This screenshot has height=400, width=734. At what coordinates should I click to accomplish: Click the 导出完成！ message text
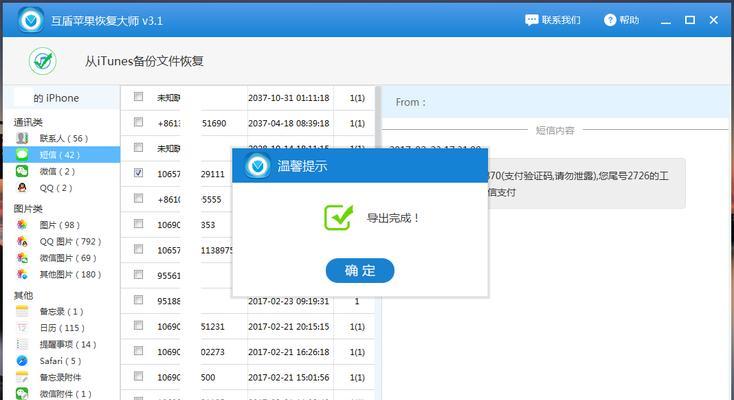393,218
